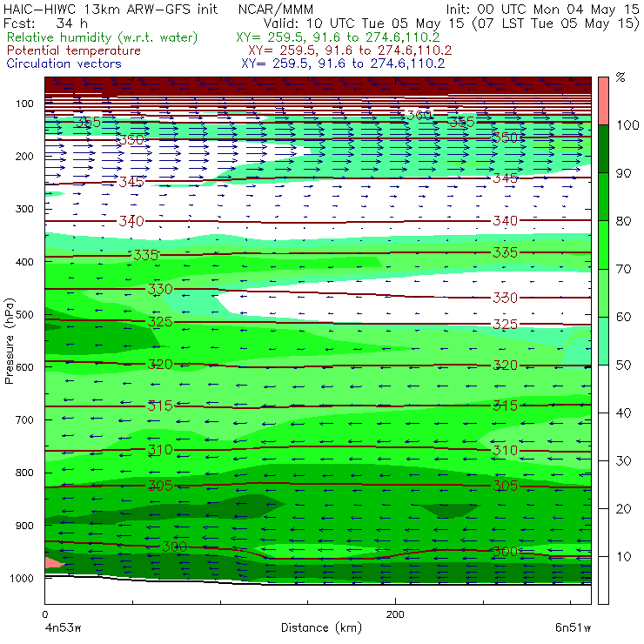The image size is (644, 644).
Task: Click the colorbar '60' tick label
Action: click(x=623, y=317)
